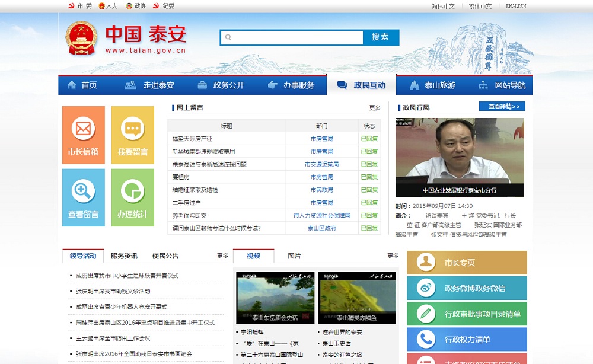Switch to the 服务资讯 tab
The width and height of the screenshot is (593, 364).
[124, 256]
